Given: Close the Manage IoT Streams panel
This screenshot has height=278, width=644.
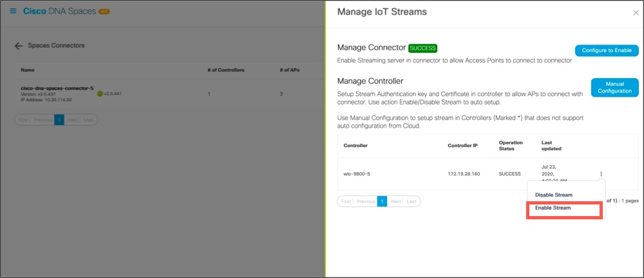Looking at the screenshot, I should click(x=636, y=13).
